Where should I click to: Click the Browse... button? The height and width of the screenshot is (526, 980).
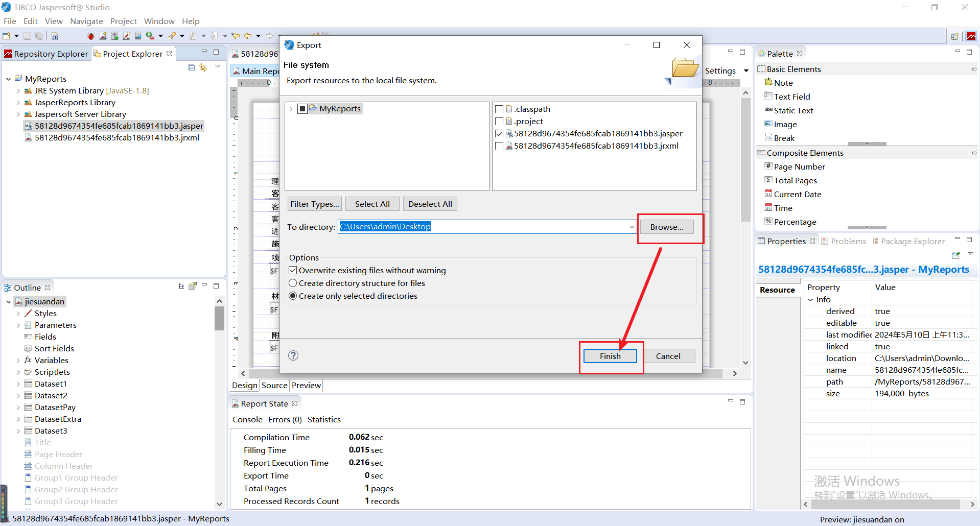pos(667,227)
